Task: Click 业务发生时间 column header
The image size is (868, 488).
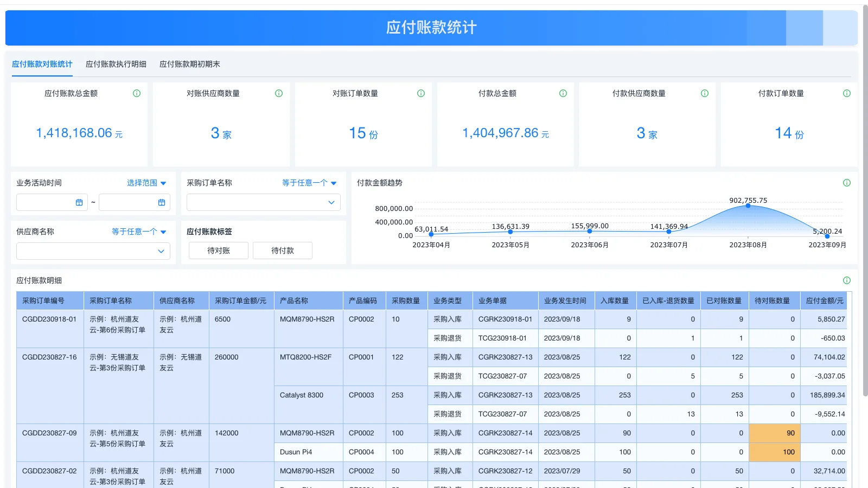Action: 566,300
